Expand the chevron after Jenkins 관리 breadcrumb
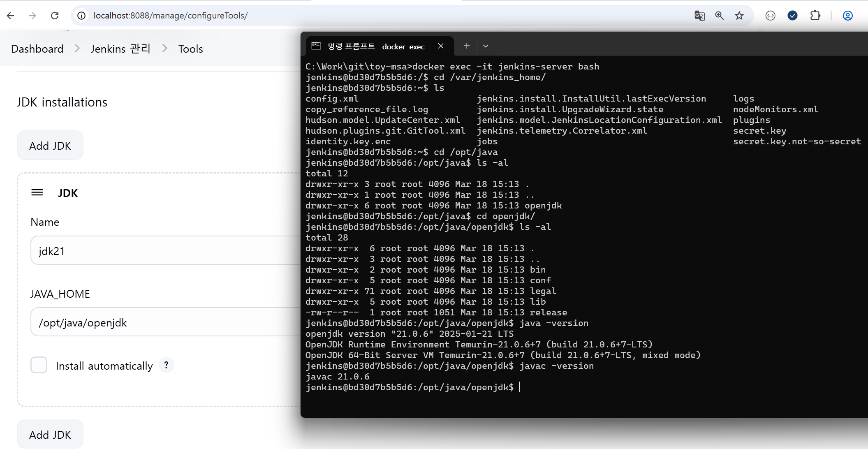 click(164, 49)
